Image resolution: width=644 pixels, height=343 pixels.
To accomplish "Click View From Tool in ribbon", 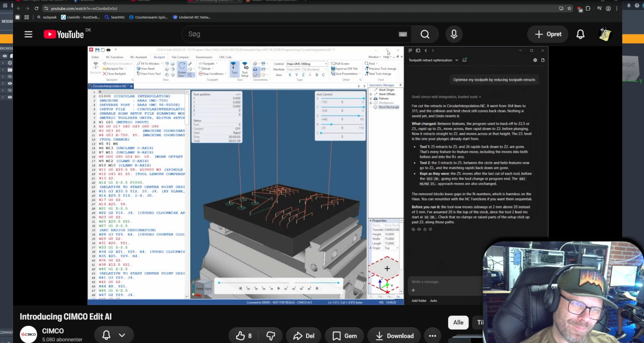I will tap(148, 74).
